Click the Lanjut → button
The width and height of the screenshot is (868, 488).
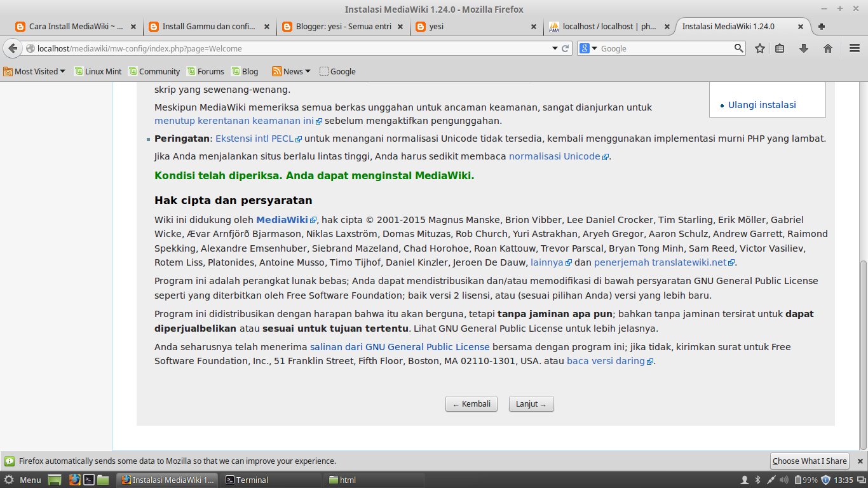coord(531,404)
